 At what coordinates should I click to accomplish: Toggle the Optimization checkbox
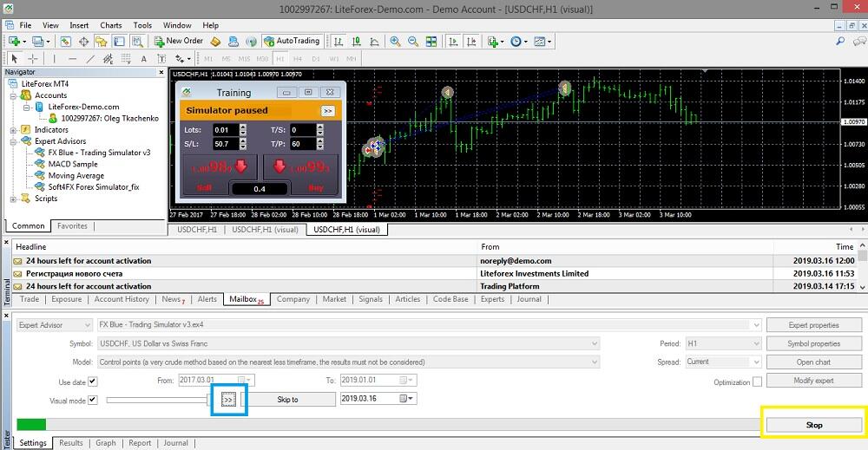[757, 382]
